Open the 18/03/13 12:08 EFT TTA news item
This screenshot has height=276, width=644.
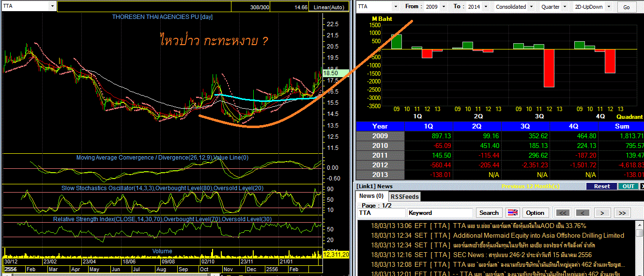coord(498,264)
